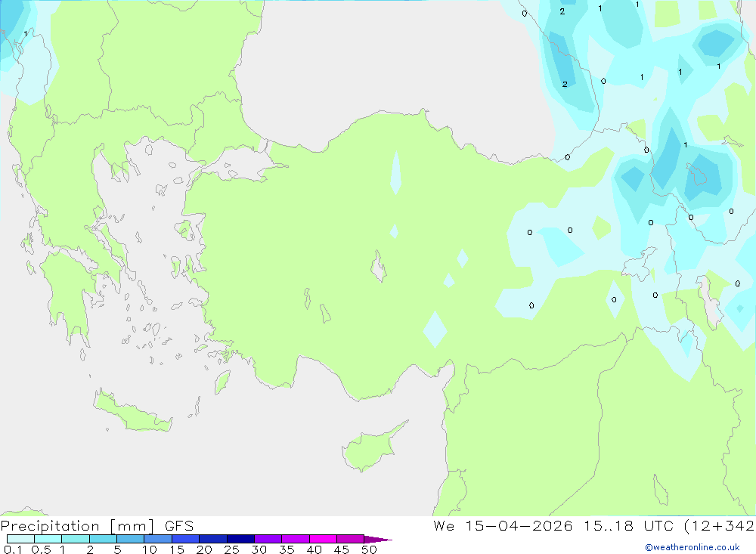The height and width of the screenshot is (554, 756).
Task: Select the 0.5 to 1 mm legend swatch
Action: point(48,539)
